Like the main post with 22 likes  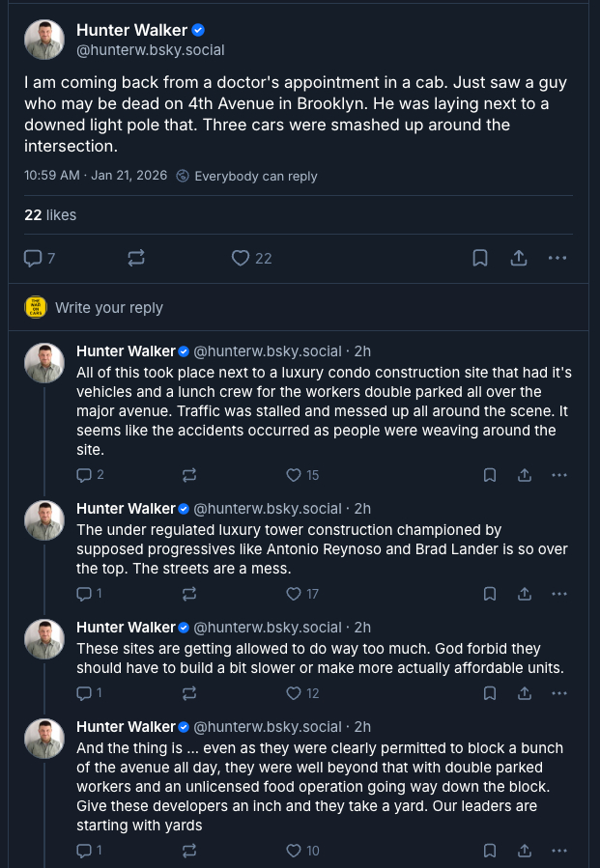tap(241, 258)
